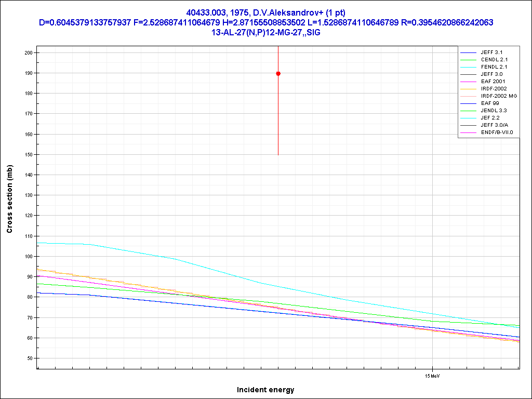This screenshot has width=532, height=399.
Task: Click the "Incident energy" axis title
Action: 265,390
